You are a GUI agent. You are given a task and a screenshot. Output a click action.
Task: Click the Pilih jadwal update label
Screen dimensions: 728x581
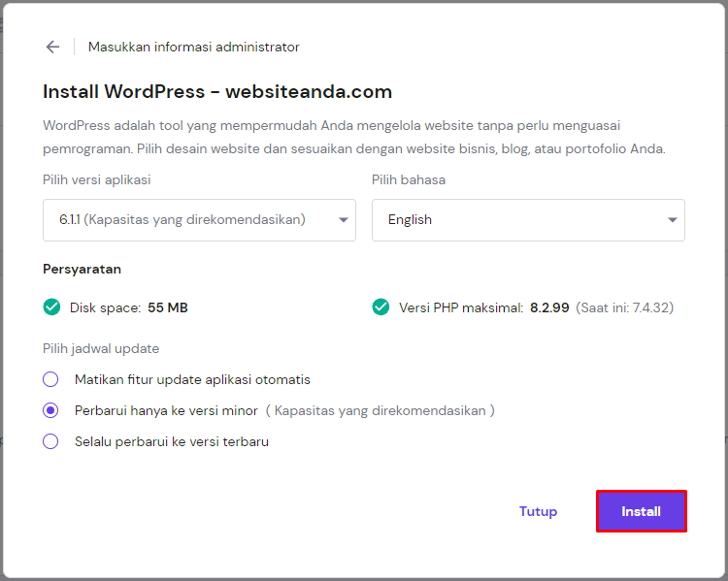pyautogui.click(x=101, y=348)
